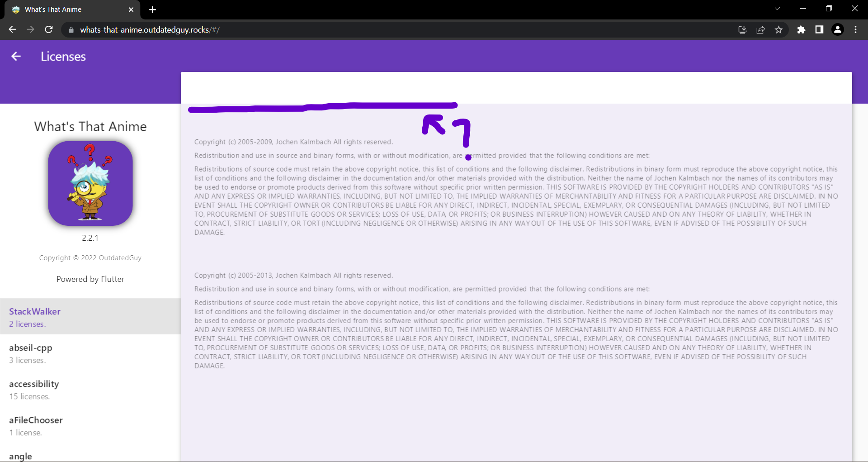Go back using the purple Licenses back arrow
Image resolution: width=868 pixels, height=462 pixels.
16,56
